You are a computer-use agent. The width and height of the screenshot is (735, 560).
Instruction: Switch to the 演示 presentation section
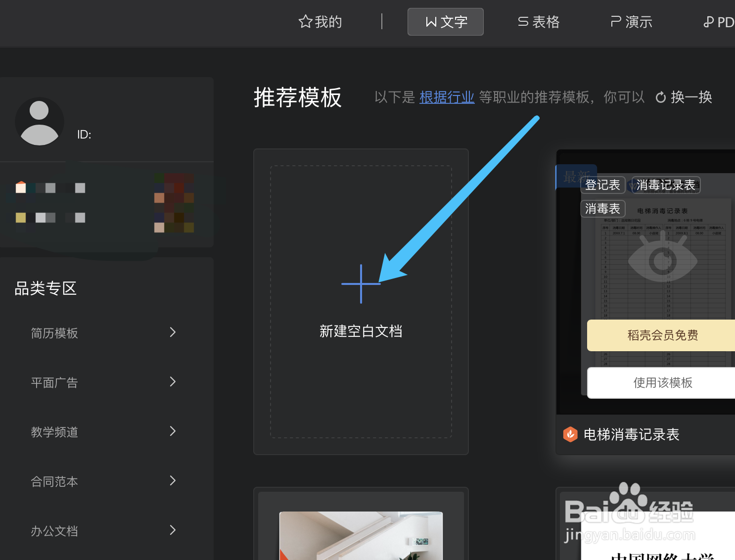pos(631,22)
